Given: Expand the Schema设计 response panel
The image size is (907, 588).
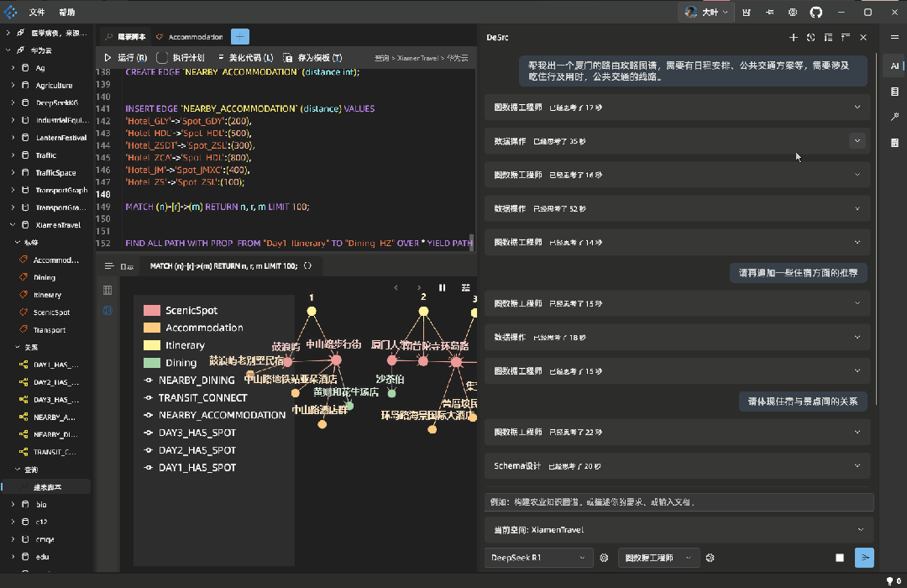Looking at the screenshot, I should (857, 465).
